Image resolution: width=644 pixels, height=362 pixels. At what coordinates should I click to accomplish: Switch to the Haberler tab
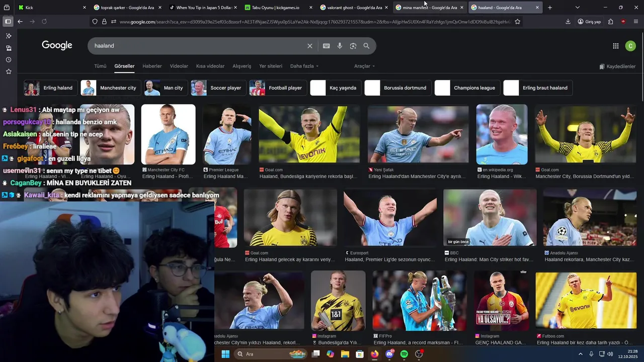[152, 66]
